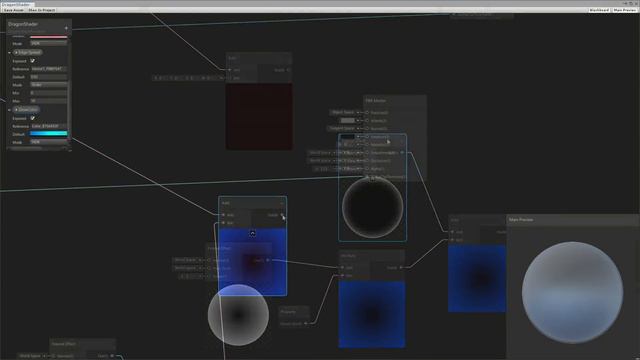Click the Multiply node A input port
The height and width of the screenshot is (360, 640).
point(342,268)
